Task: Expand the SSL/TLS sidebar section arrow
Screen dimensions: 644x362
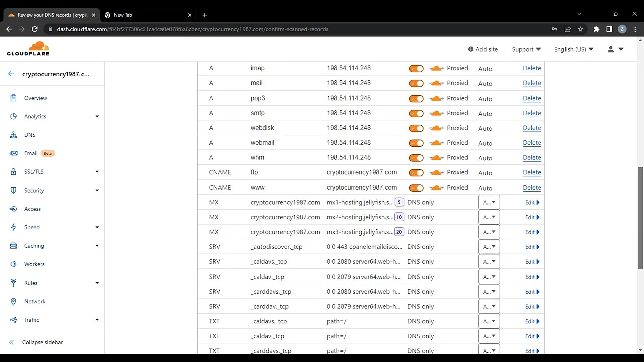Action: click(x=97, y=172)
